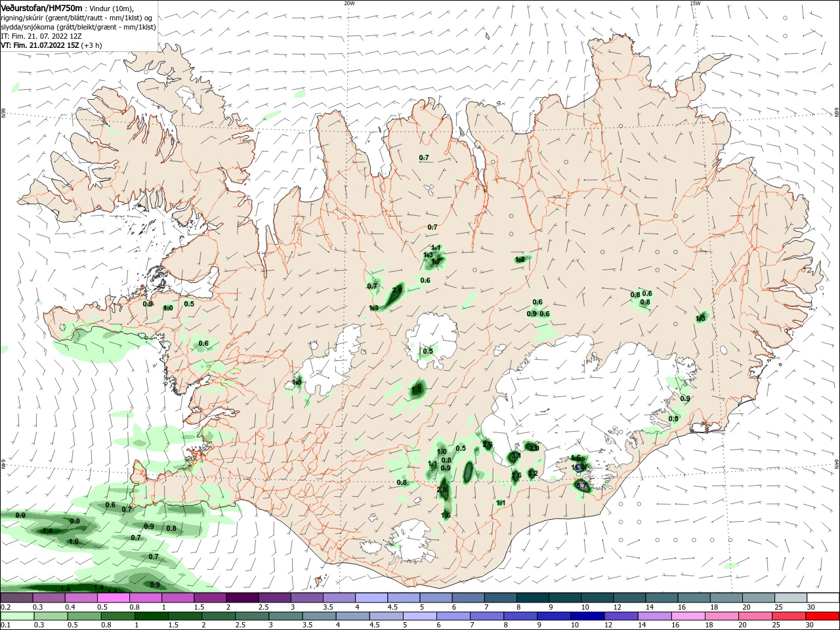Screen dimensions: 840x630
Task: Click the 3.0 precipitation value
Action: tap(534, 448)
